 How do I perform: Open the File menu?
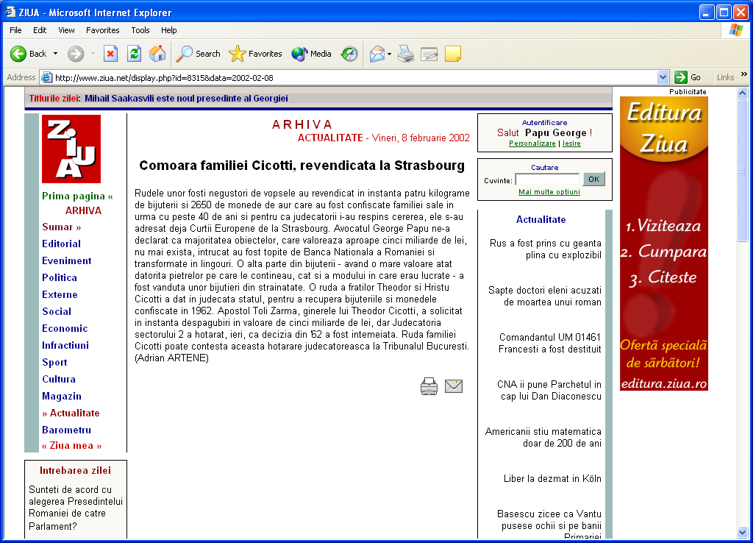pos(15,30)
